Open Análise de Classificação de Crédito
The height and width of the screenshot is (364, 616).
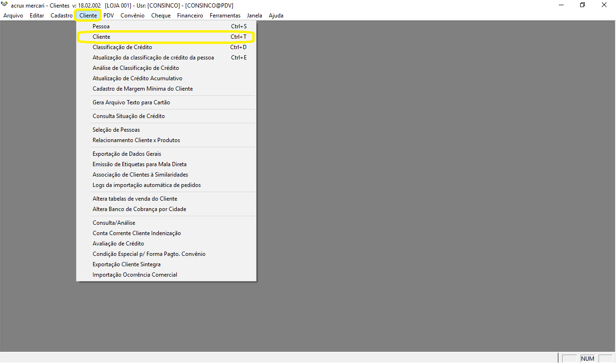136,68
